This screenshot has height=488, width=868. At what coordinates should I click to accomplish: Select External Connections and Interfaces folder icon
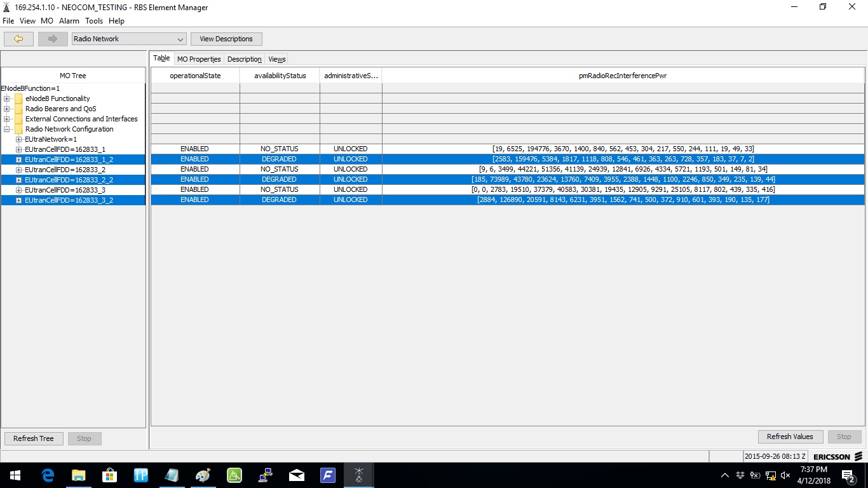pyautogui.click(x=18, y=119)
